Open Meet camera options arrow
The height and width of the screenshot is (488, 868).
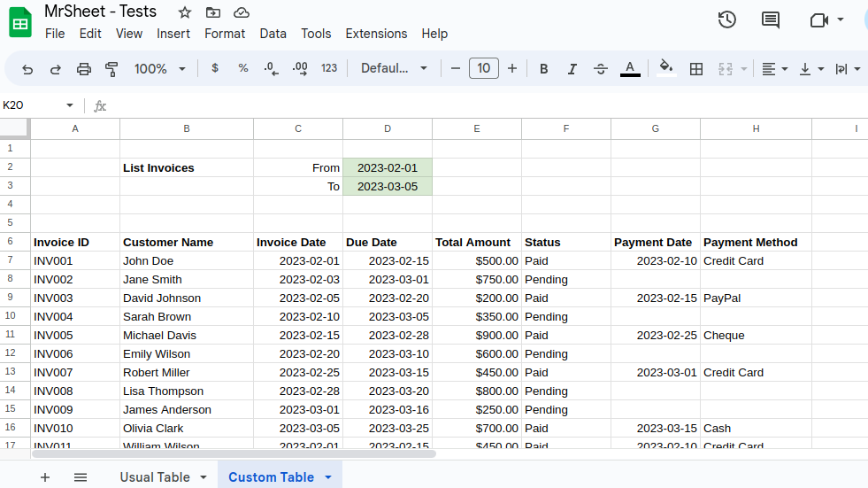pos(841,20)
